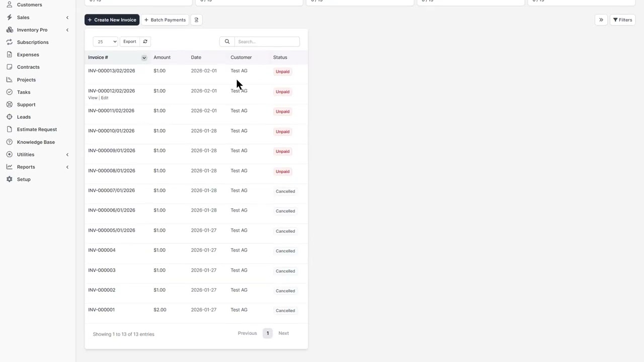The width and height of the screenshot is (644, 362).
Task: Open the Filters dropdown
Action: [x=622, y=20]
